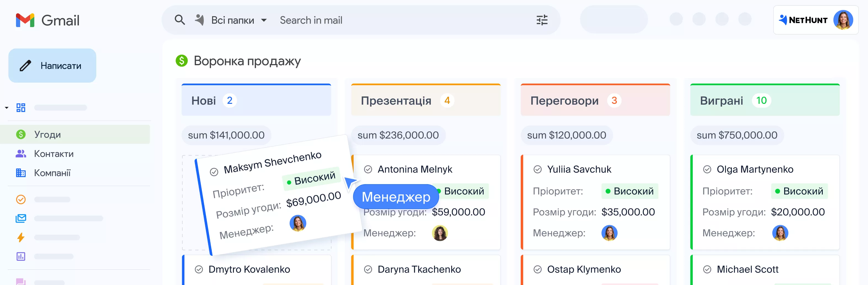
Task: Click the green Високий priority tag for Yuliia Savchuk
Action: 629,191
